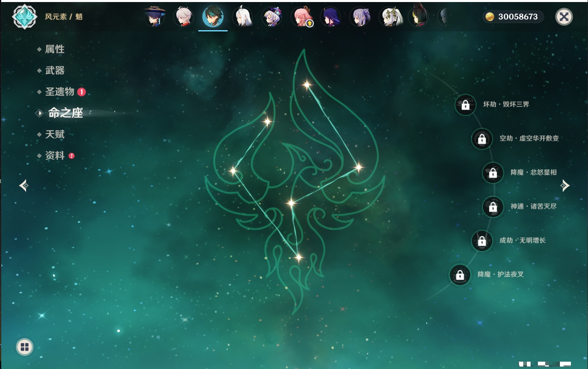Select the pink-haired fox avatar
588x369 pixels.
302,17
